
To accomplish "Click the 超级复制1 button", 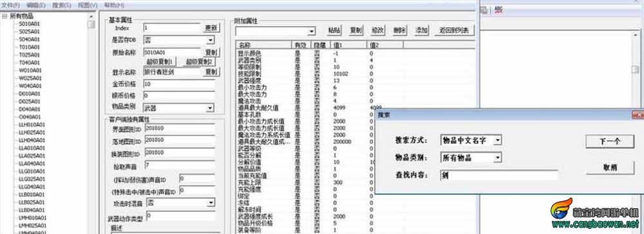I will coord(160,62).
